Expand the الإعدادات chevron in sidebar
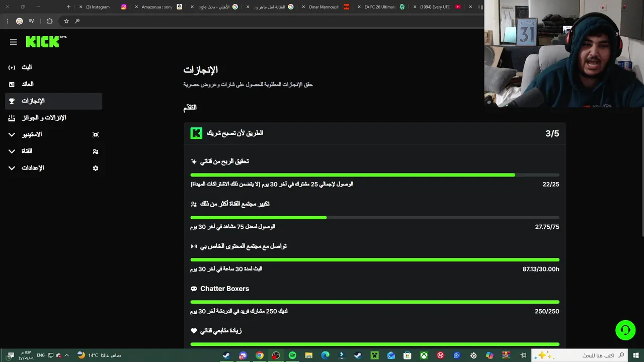Screen dimensions: 644x362 [12, 168]
